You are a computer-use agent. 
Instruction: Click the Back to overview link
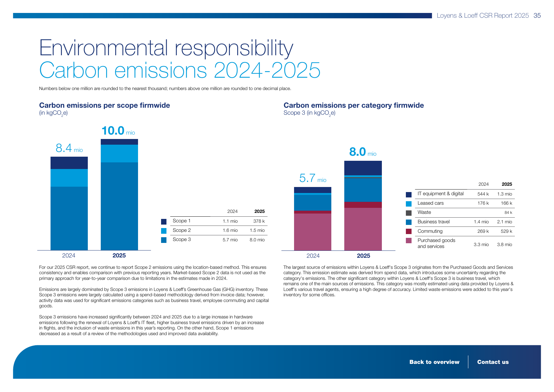point(434,362)
